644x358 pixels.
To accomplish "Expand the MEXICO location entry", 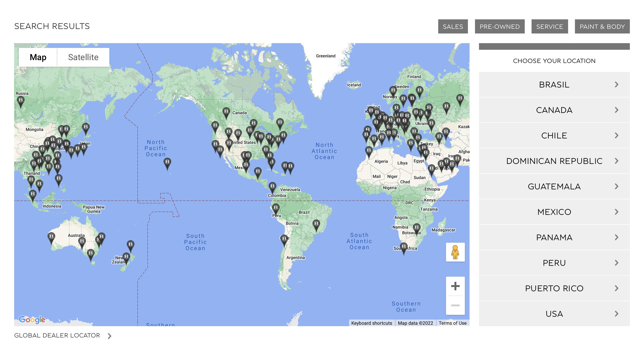I will 554,212.
